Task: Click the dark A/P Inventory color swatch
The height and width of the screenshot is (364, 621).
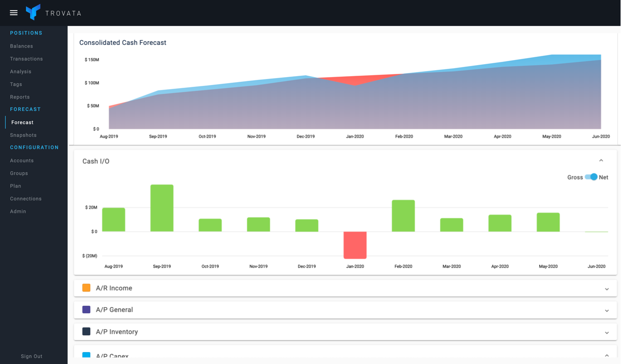Action: (x=86, y=332)
